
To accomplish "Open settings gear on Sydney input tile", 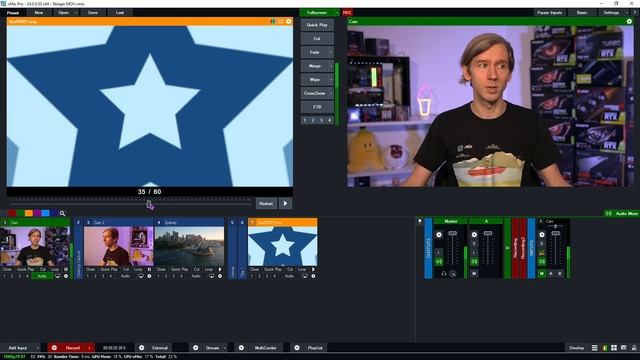I will point(220,276).
